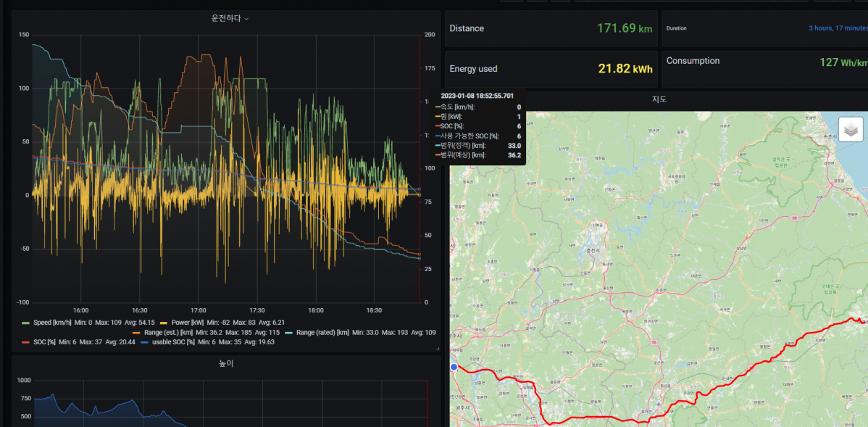Click the Energy used panel title
The height and width of the screenshot is (427, 868).
coord(473,69)
